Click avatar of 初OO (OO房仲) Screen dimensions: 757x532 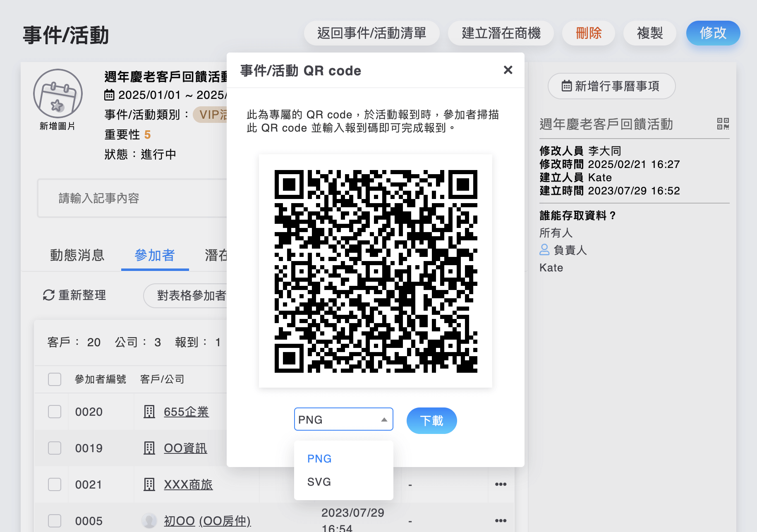pyautogui.click(x=149, y=521)
